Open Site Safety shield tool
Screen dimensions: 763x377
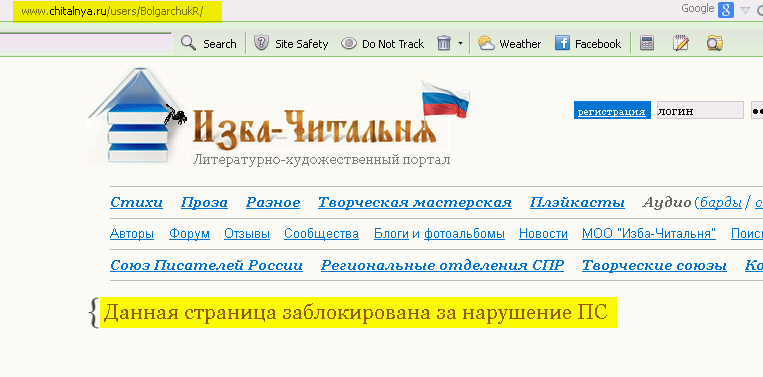(291, 44)
